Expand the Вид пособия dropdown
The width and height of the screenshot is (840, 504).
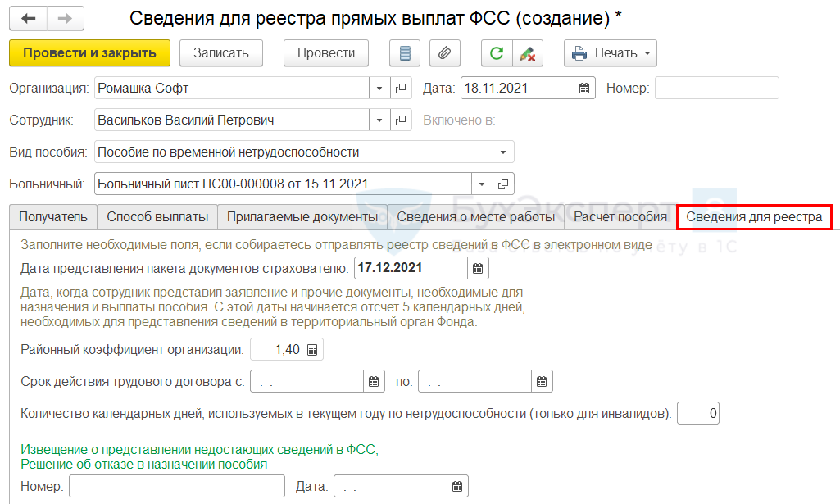tap(502, 152)
